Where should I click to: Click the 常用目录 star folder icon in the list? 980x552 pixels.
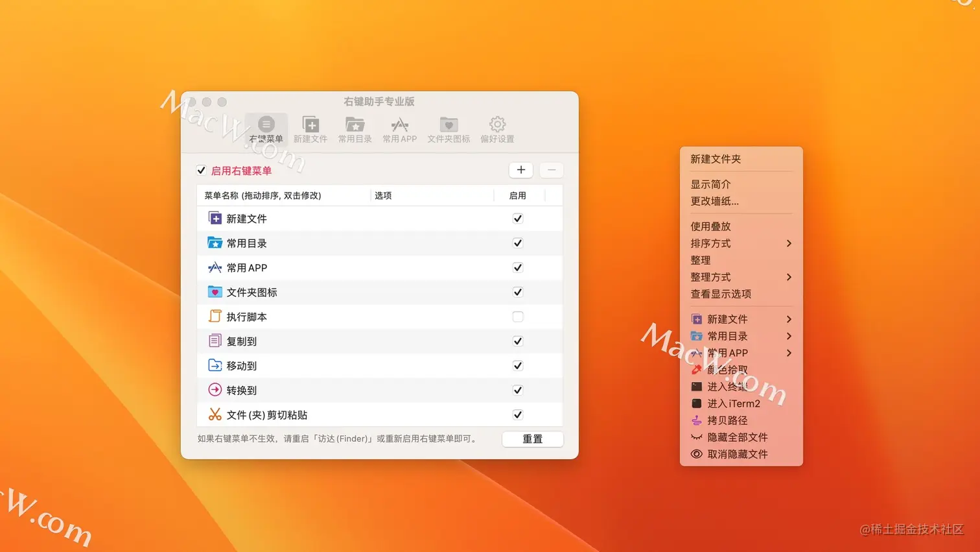pos(215,243)
